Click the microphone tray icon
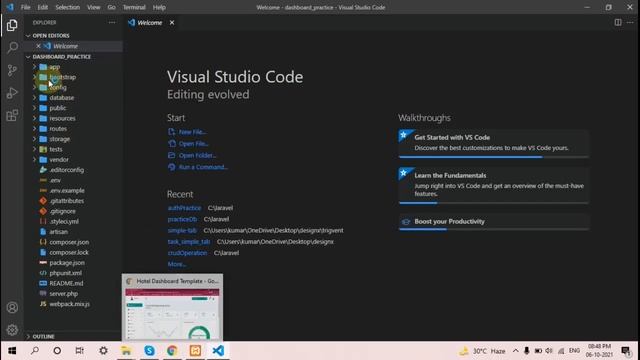 tap(527, 351)
